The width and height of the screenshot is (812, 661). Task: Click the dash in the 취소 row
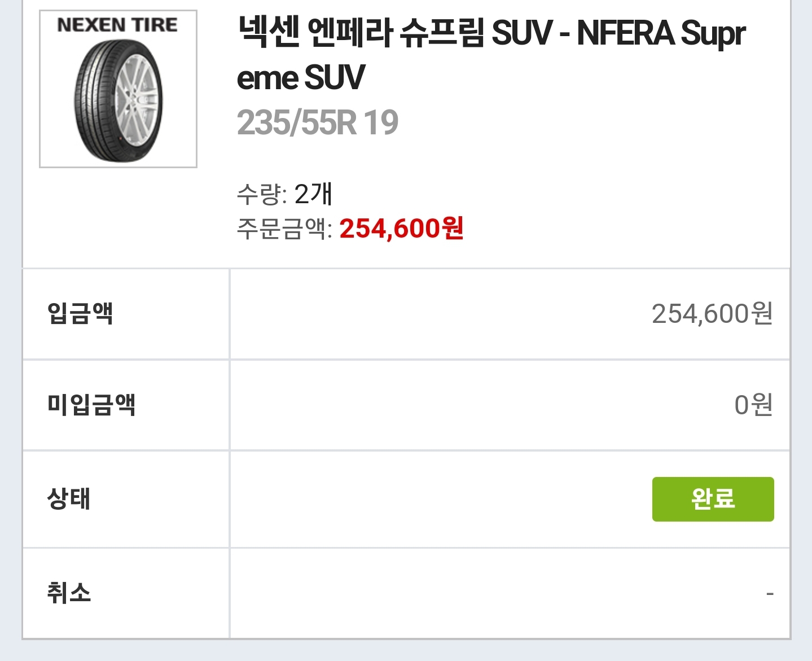coord(770,594)
